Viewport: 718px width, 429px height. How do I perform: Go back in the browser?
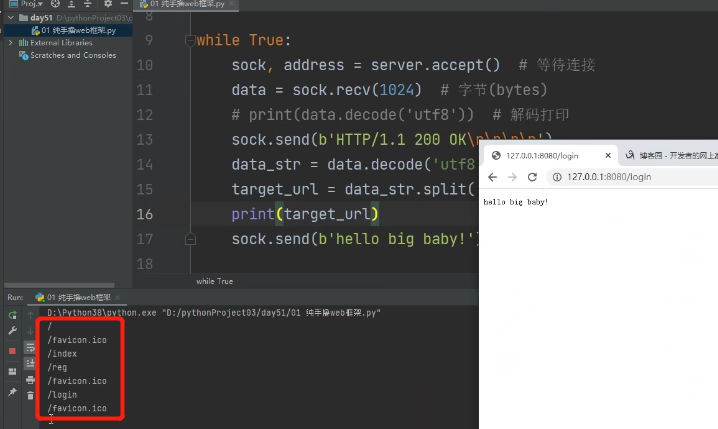click(x=492, y=177)
